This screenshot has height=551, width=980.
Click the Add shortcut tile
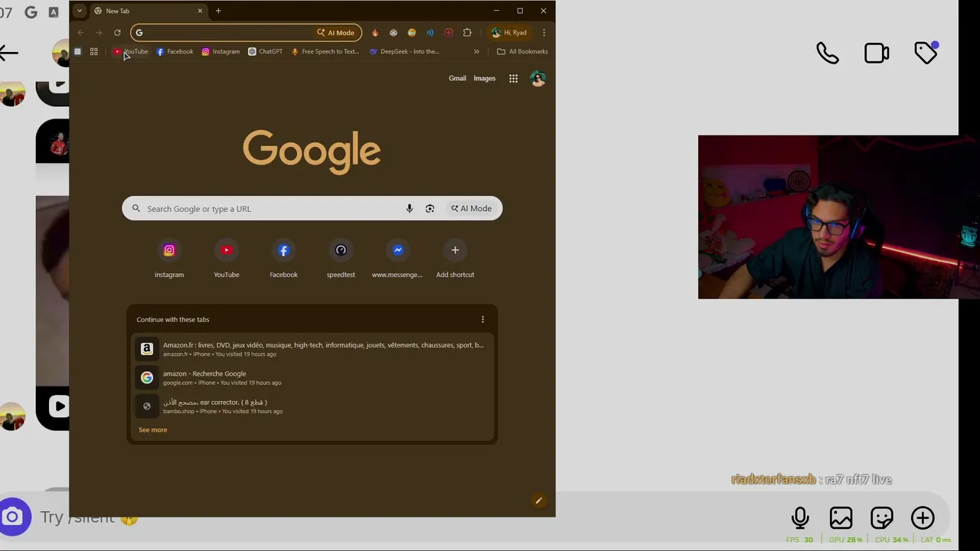455,259
